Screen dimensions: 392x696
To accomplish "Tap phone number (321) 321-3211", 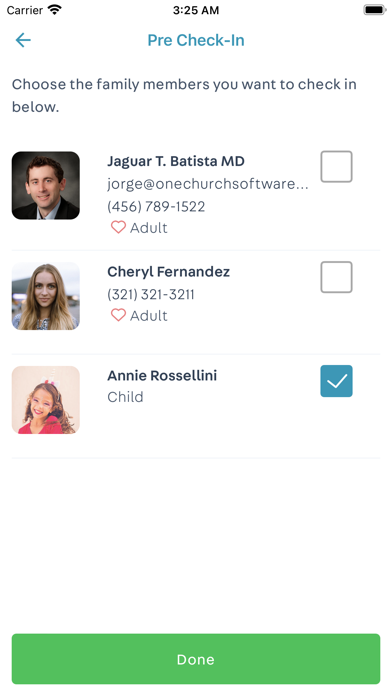I will (151, 294).
